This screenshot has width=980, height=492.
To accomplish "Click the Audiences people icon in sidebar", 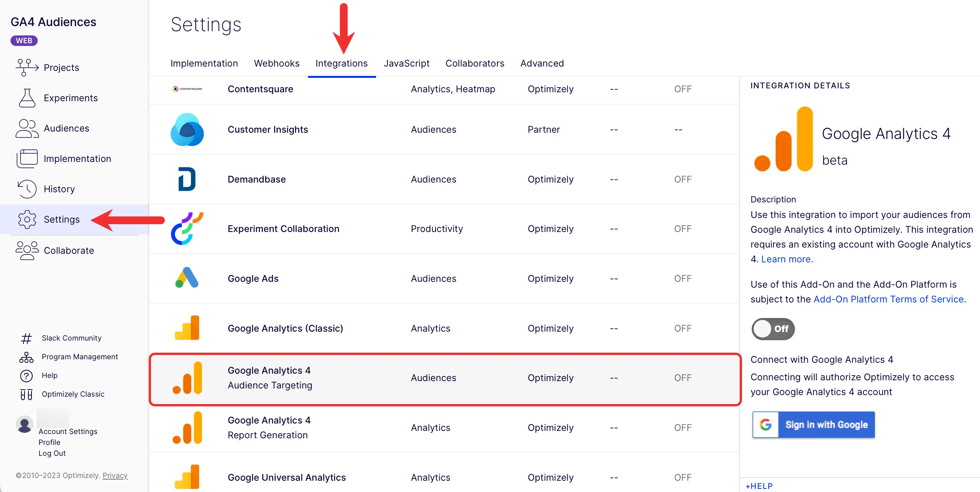I will point(27,128).
